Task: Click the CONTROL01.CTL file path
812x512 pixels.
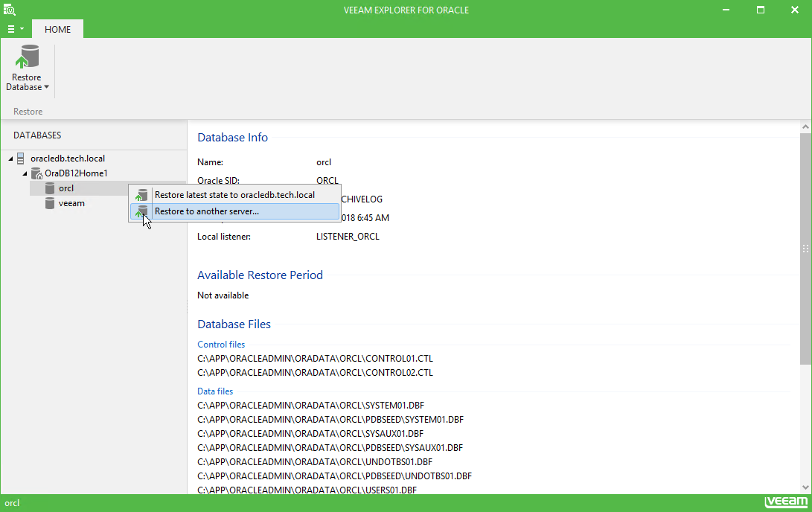Action: click(x=315, y=359)
